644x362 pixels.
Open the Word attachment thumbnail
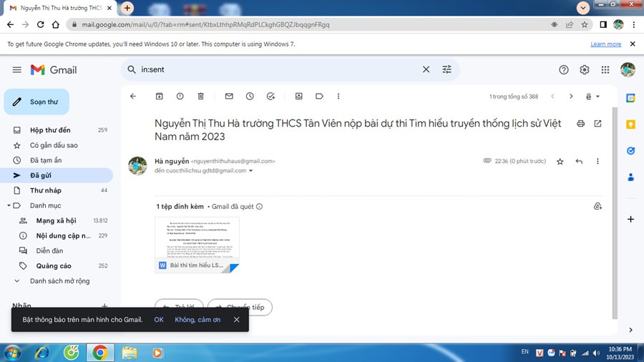[197, 240]
